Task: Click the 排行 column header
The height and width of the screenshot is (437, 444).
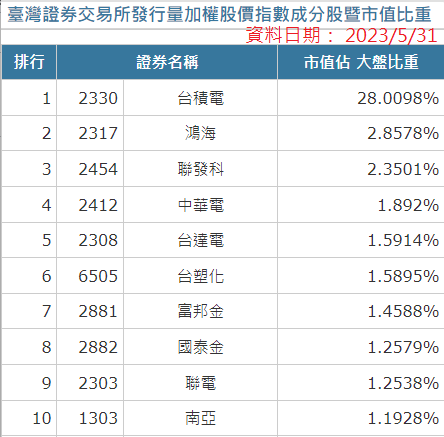Action: 29,62
